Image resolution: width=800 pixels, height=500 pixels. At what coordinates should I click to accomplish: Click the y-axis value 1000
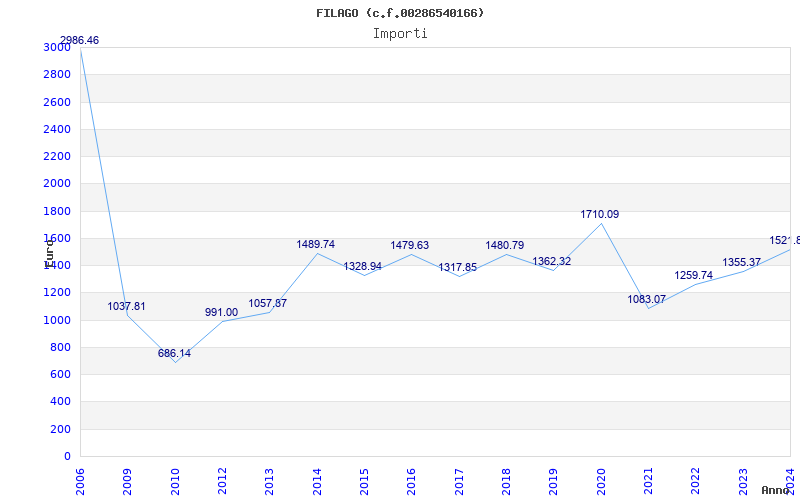(57, 320)
